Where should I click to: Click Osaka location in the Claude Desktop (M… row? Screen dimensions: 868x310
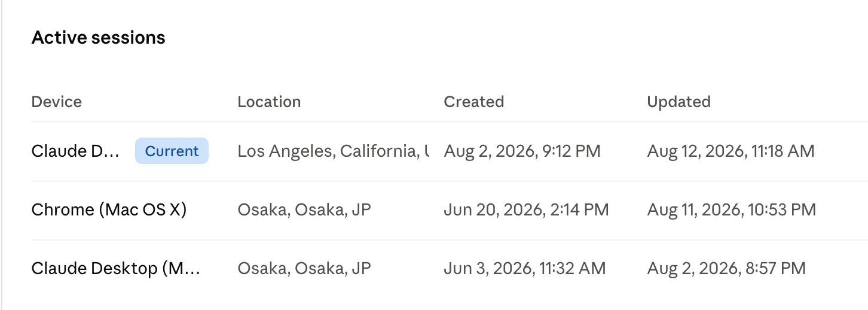click(304, 268)
